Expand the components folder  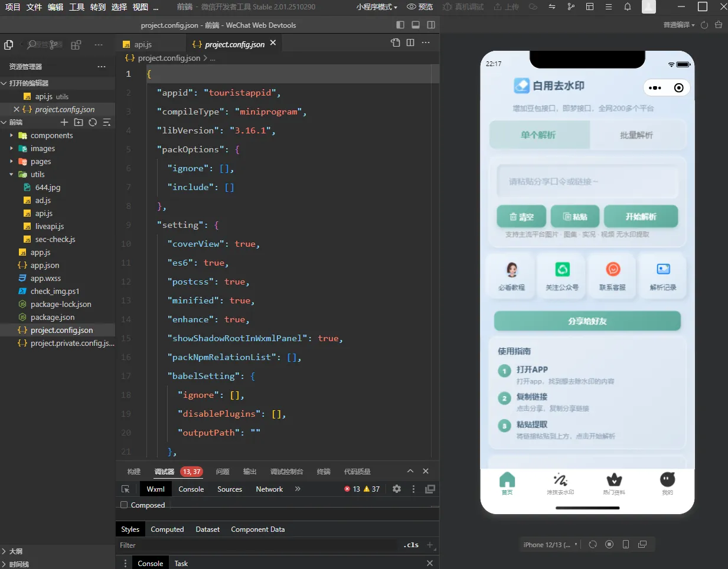(57, 135)
